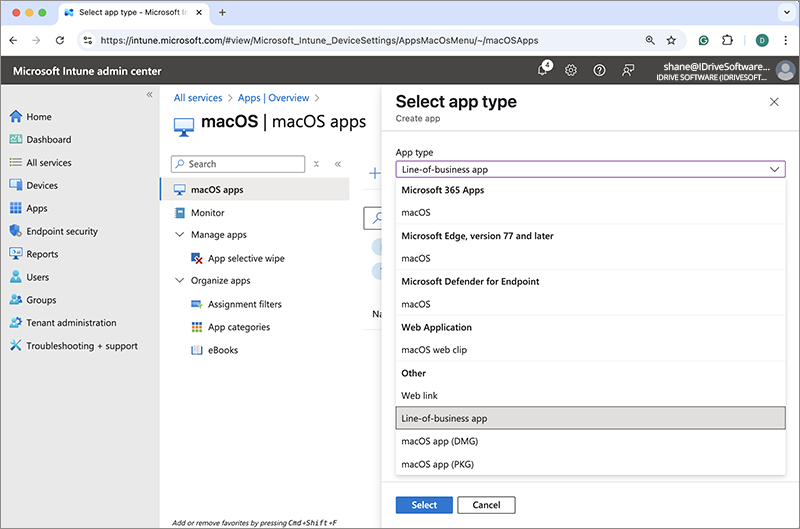The image size is (800, 529).
Task: Open the settings gear in header
Action: [x=571, y=70]
